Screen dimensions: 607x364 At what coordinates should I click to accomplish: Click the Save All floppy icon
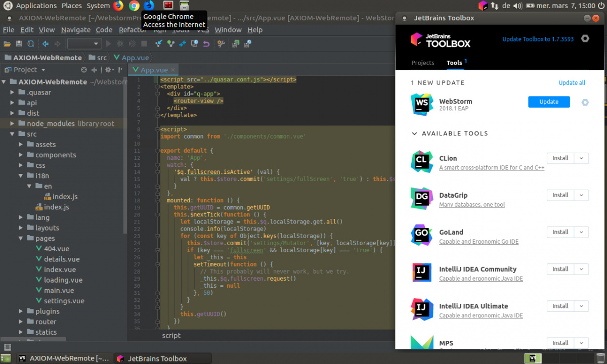(x=19, y=44)
